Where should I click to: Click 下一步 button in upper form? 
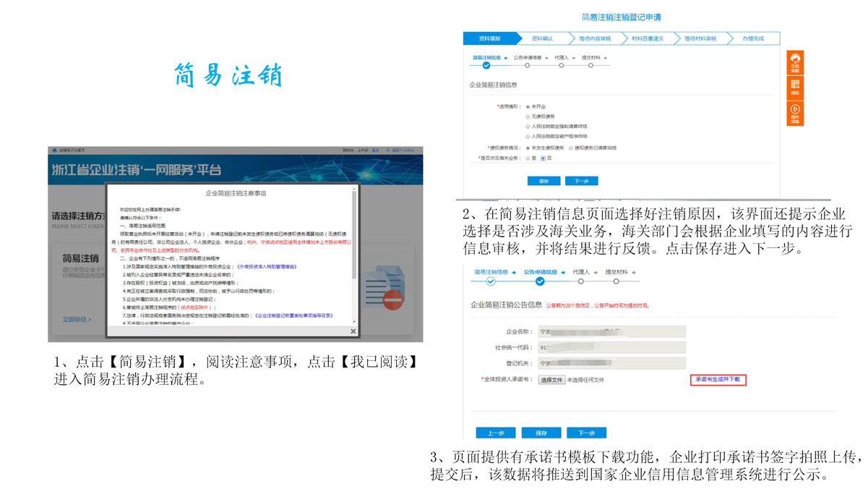point(581,181)
